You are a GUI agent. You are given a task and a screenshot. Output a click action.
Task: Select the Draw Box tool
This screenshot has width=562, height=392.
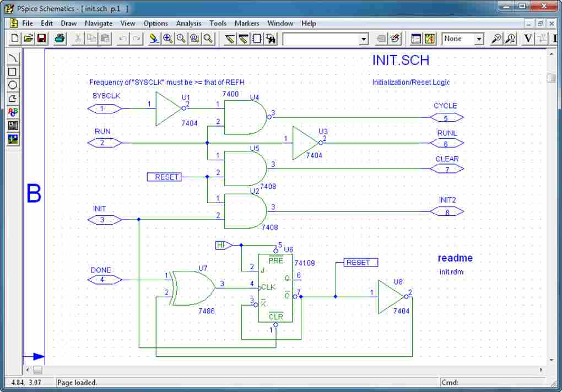point(13,72)
